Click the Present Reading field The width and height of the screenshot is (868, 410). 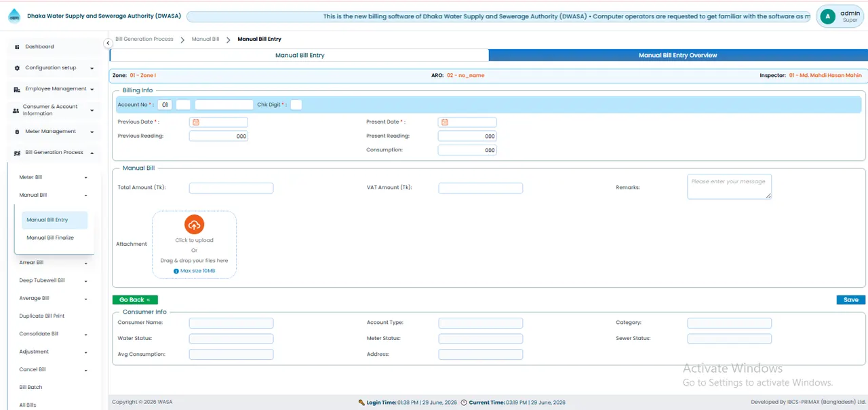pos(467,136)
